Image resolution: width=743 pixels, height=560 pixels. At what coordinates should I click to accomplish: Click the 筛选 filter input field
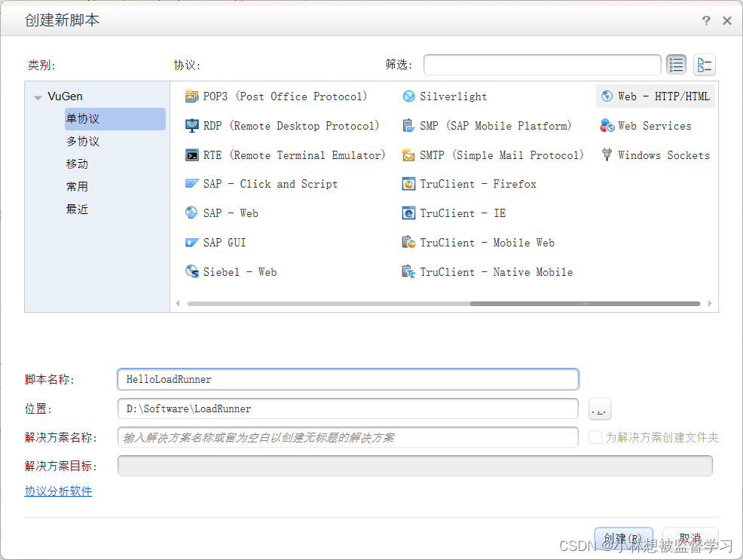tap(542, 65)
